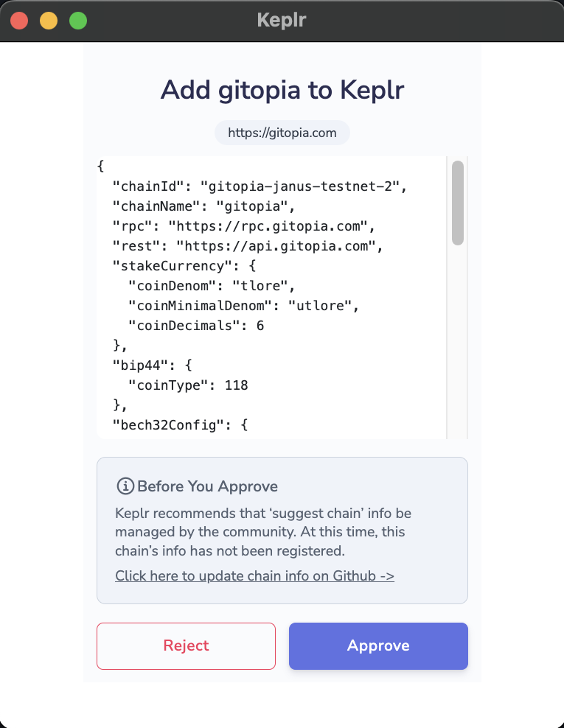Maximize the window with green button
Screen dimensions: 564x728
tap(78, 21)
